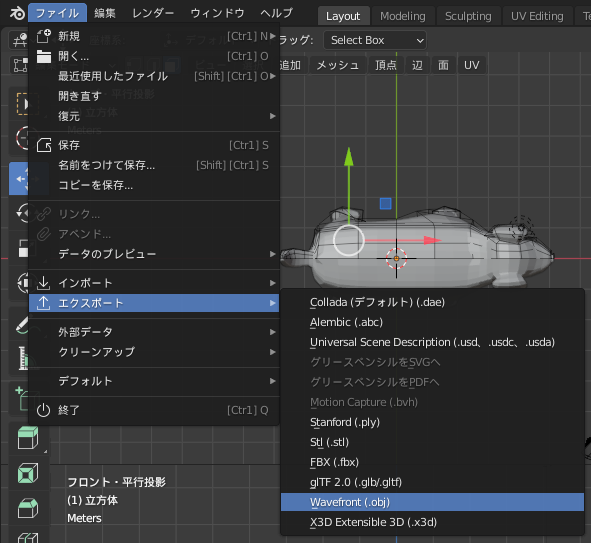Open the ファイル menu
The image size is (591, 543).
click(57, 14)
